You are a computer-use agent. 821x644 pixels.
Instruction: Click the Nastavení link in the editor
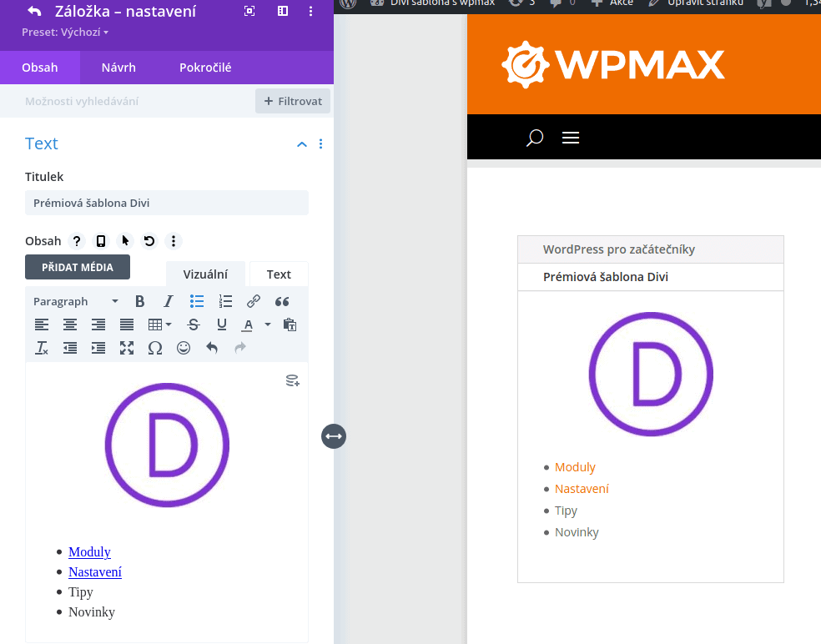pyautogui.click(x=95, y=571)
